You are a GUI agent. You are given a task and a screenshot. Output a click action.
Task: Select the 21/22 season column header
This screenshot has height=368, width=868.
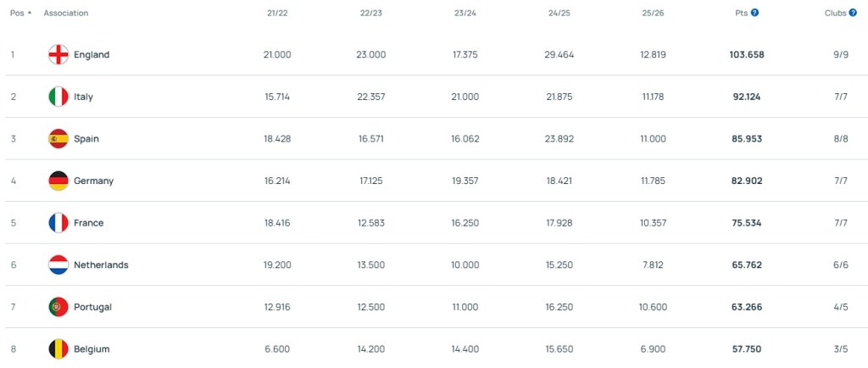tap(277, 14)
